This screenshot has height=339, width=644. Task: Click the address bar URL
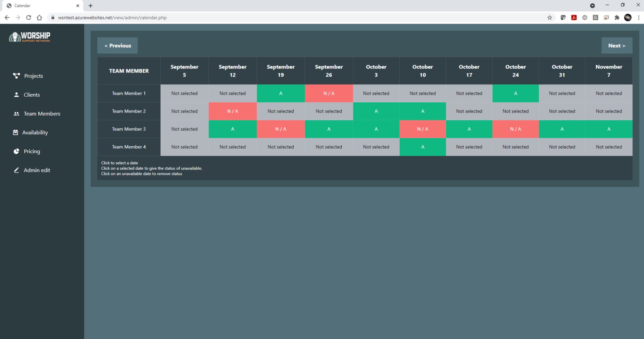tap(112, 18)
